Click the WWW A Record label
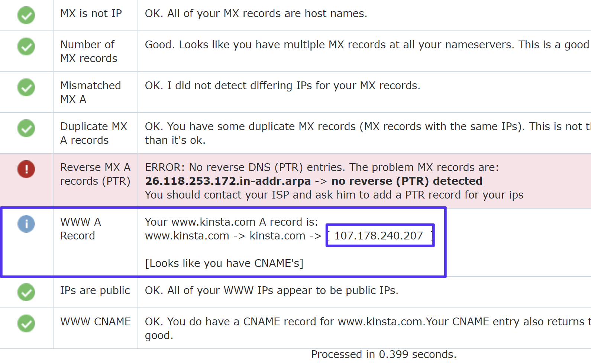The image size is (591, 364). pyautogui.click(x=81, y=229)
